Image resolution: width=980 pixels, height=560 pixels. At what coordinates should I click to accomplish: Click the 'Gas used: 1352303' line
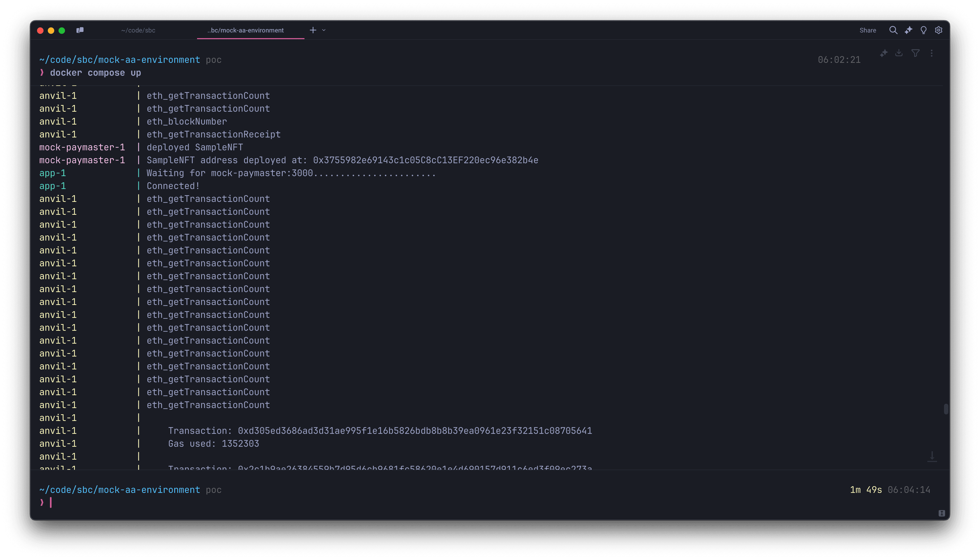(213, 443)
